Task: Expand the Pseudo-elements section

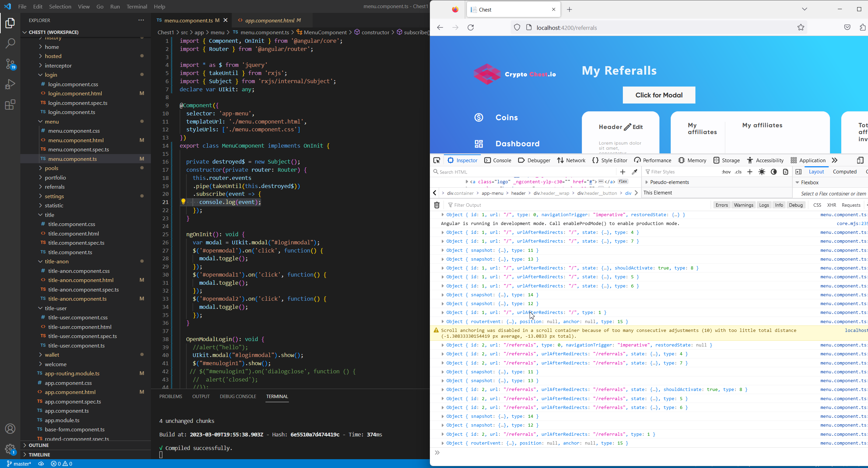Action: click(x=669, y=182)
